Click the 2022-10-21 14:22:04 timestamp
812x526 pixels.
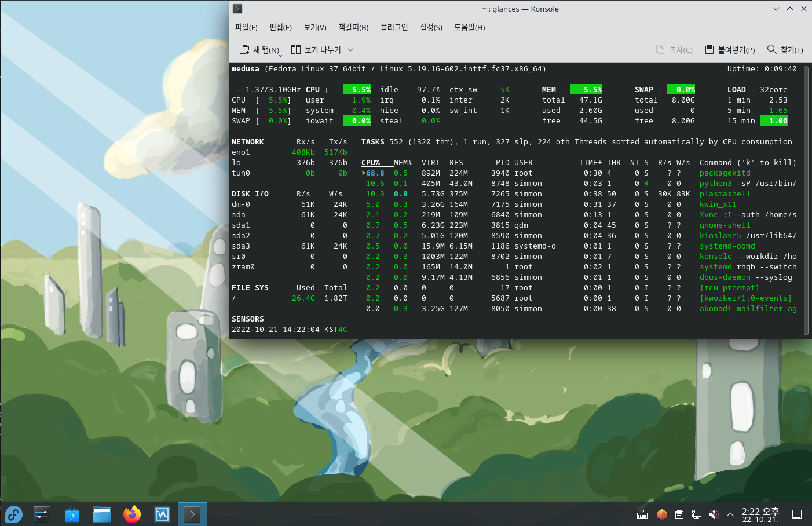pyautogui.click(x=276, y=330)
